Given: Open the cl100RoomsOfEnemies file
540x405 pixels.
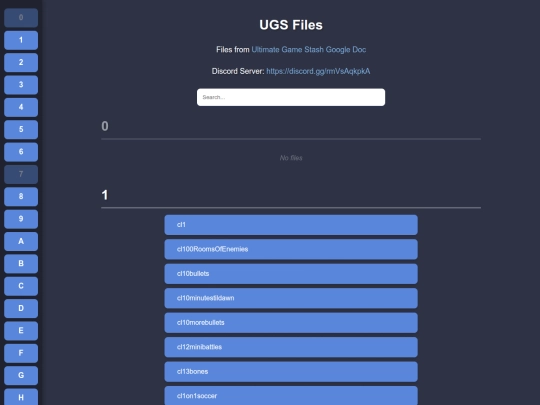Looking at the screenshot, I should pos(291,249).
